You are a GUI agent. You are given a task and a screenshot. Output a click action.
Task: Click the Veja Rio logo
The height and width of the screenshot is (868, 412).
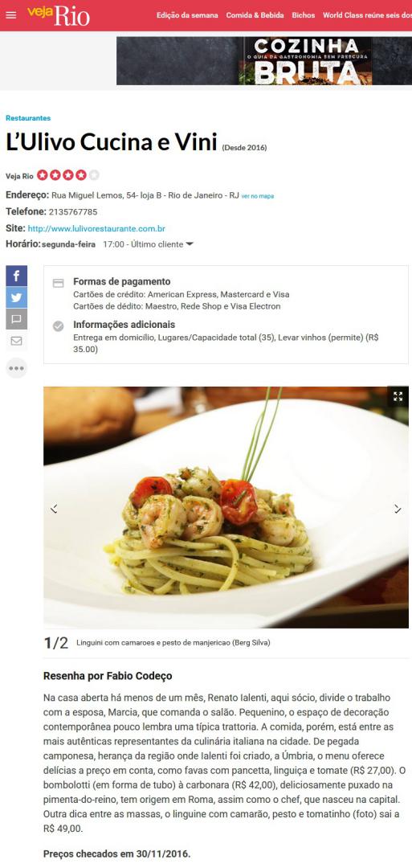pyautogui.click(x=59, y=15)
